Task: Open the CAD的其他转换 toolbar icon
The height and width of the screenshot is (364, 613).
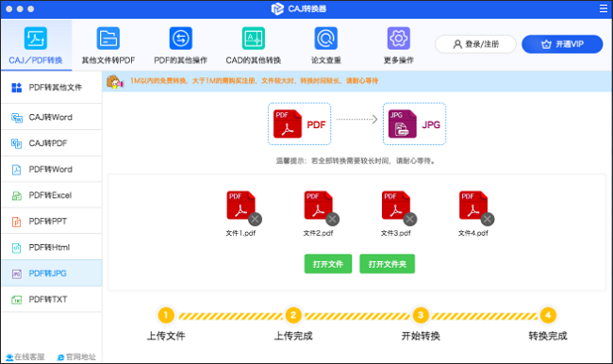Action: click(x=254, y=39)
